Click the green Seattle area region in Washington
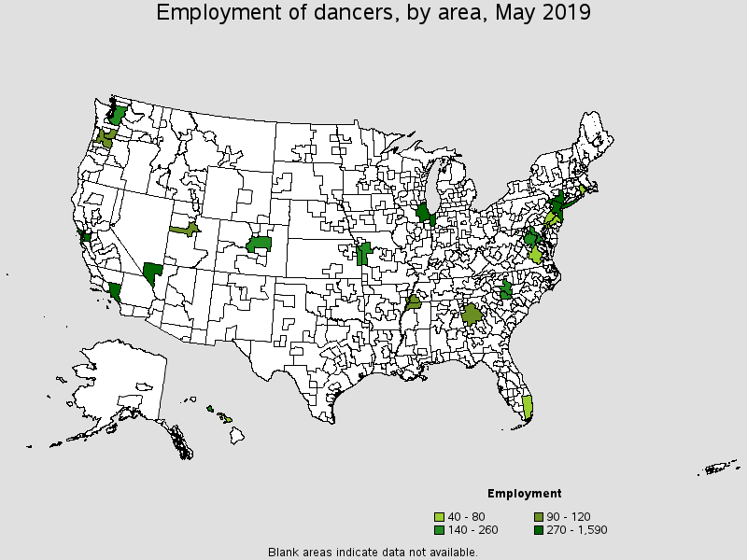This screenshot has width=747, height=560. [x=119, y=115]
